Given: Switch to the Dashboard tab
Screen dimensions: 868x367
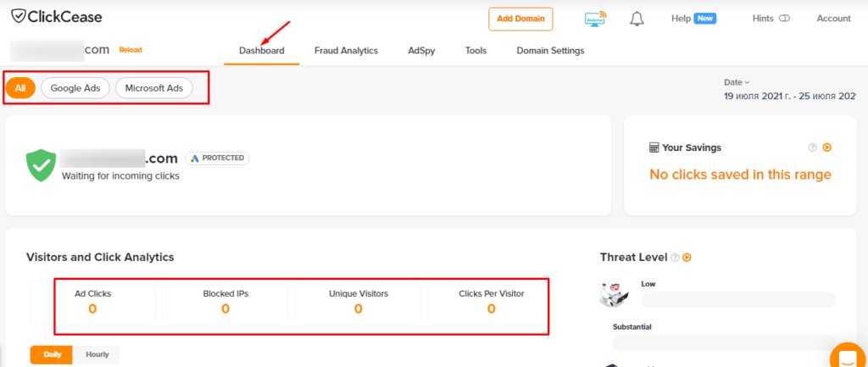Looking at the screenshot, I should point(262,50).
